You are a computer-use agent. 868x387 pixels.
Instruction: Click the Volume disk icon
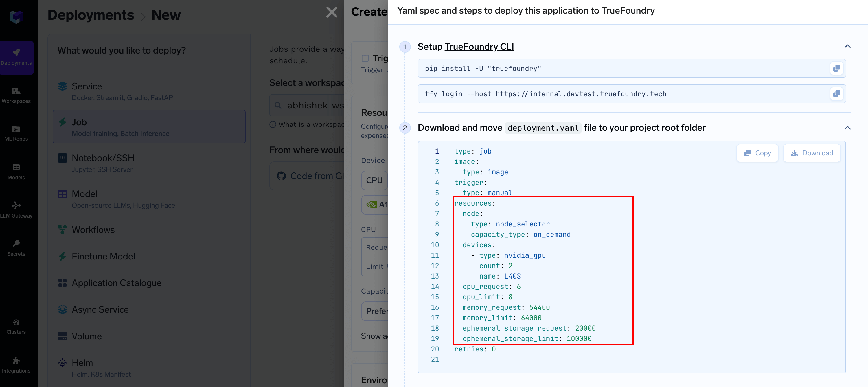click(62, 336)
